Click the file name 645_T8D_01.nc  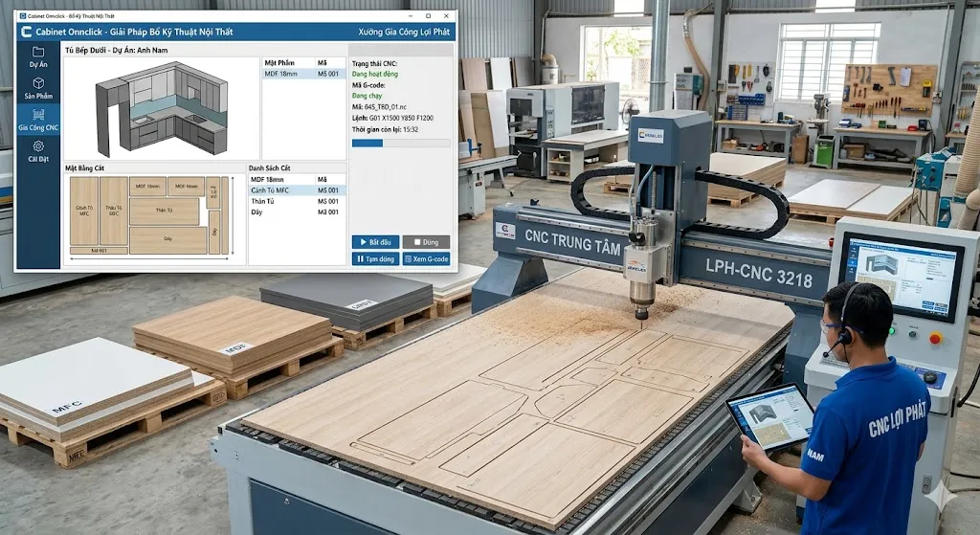click(385, 107)
